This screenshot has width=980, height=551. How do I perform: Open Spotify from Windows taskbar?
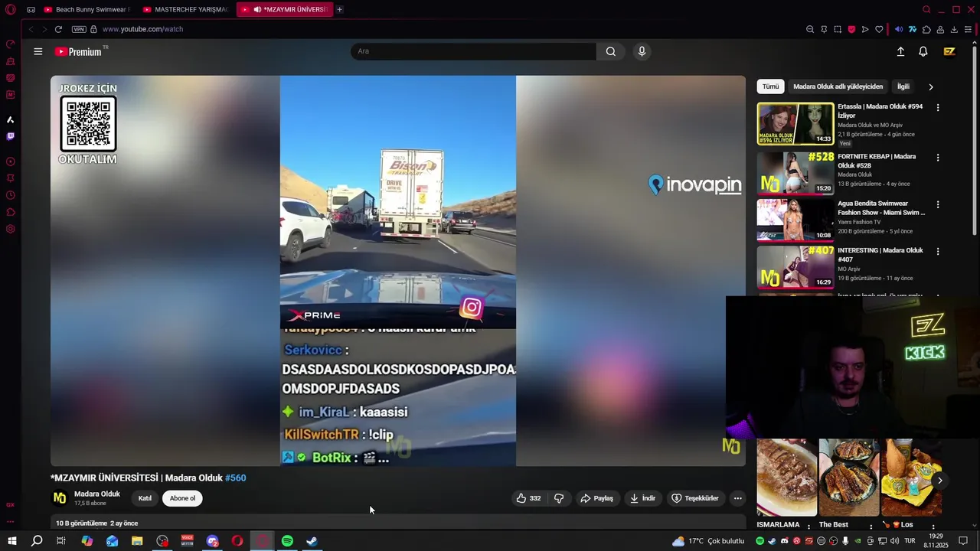tap(287, 541)
